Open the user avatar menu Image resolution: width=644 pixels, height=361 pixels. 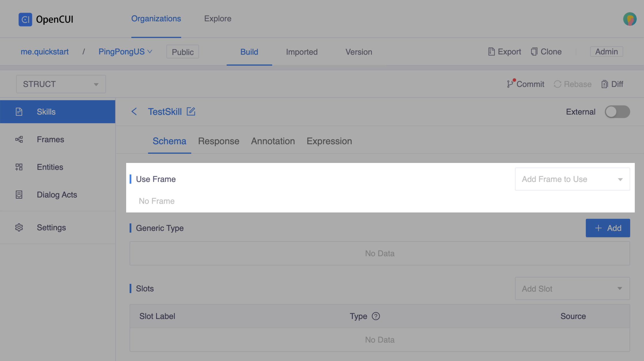pyautogui.click(x=630, y=19)
